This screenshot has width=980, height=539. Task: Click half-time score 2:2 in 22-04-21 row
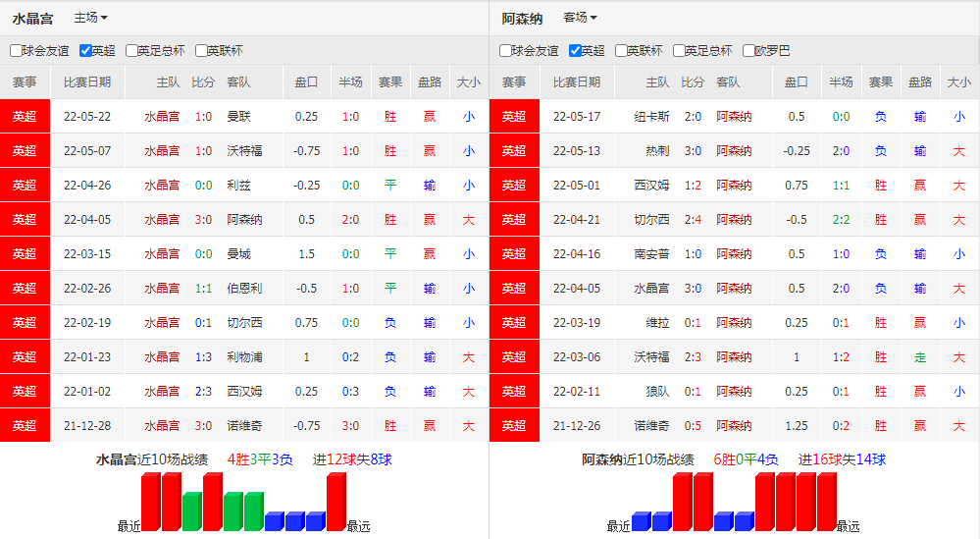[841, 220]
